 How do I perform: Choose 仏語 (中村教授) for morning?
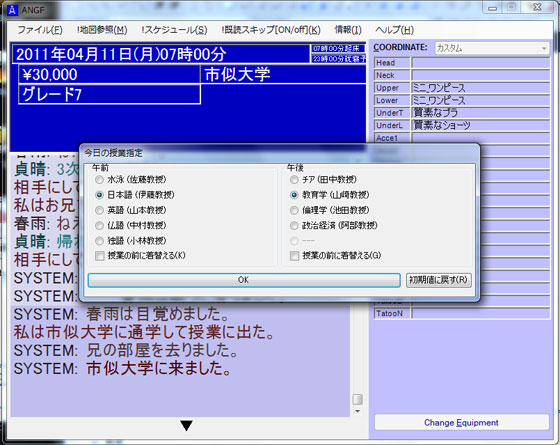(131, 226)
